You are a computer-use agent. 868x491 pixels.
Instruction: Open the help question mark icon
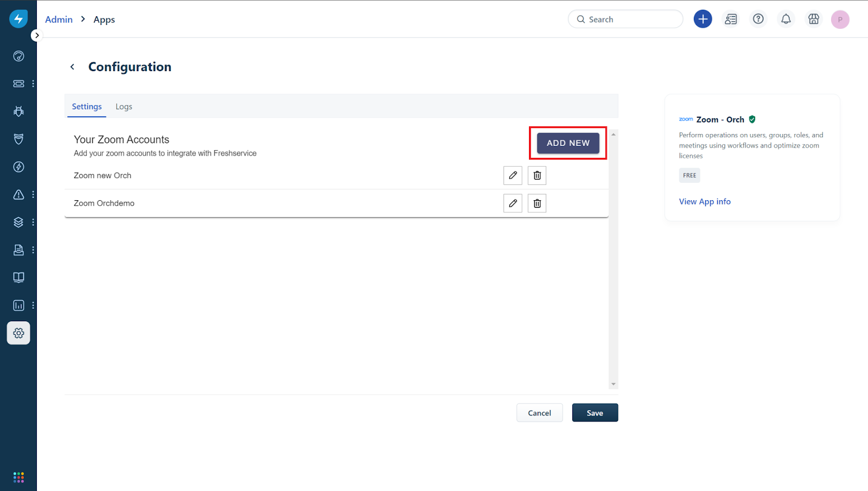click(x=758, y=19)
